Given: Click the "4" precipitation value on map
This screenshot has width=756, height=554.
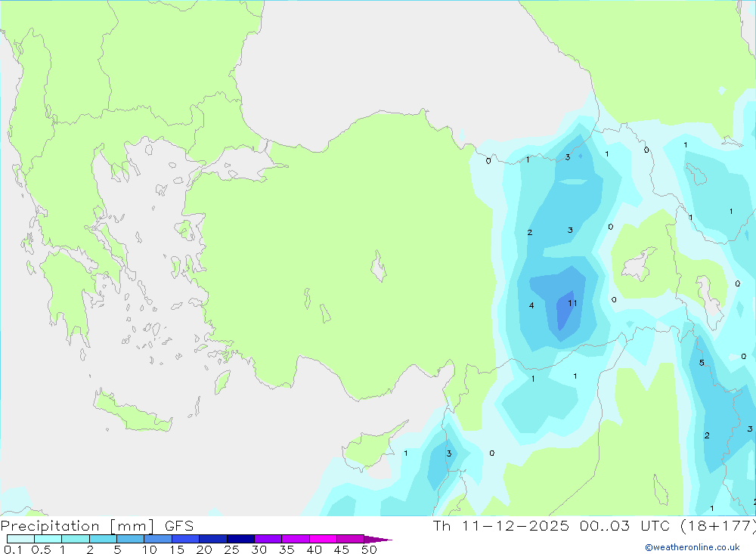Looking at the screenshot, I should point(531,305).
